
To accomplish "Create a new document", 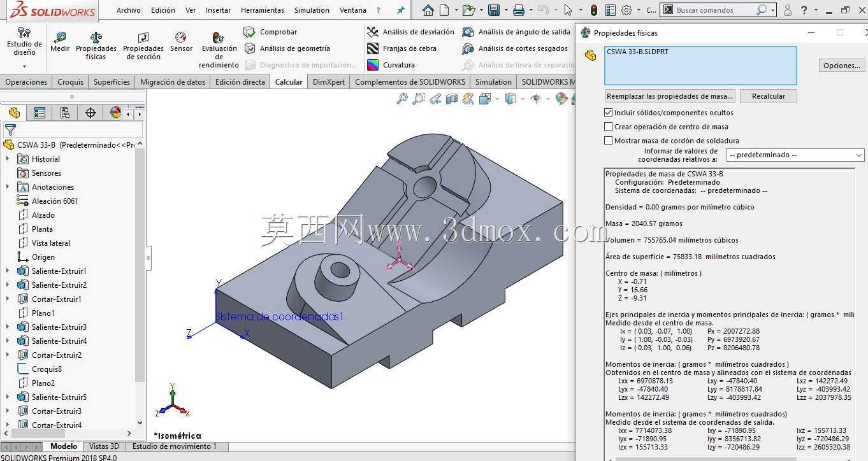I will pos(444,10).
